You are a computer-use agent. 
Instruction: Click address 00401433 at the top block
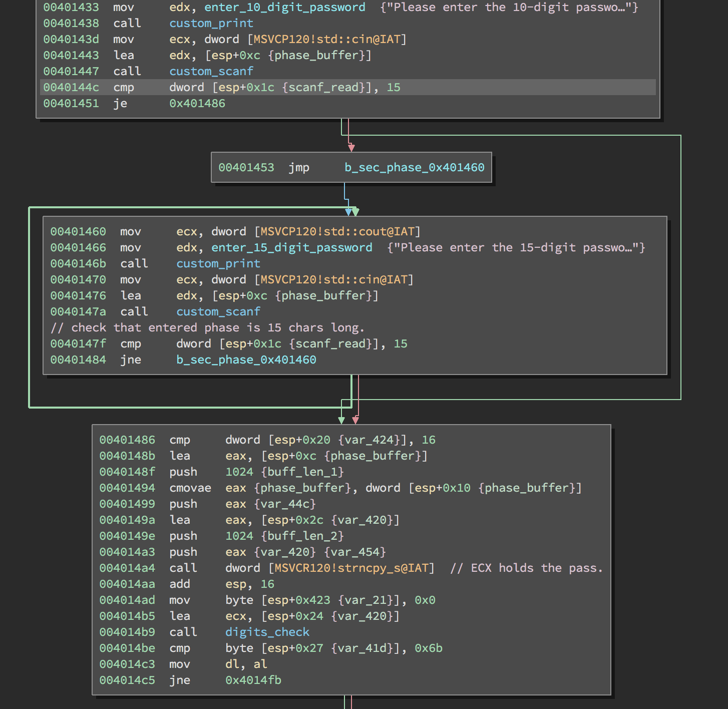71,7
